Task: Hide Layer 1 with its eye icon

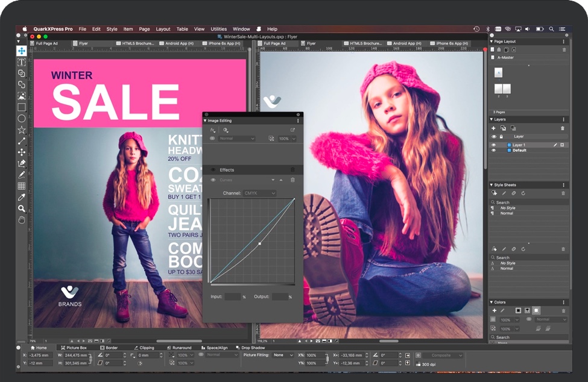Action: pos(493,145)
